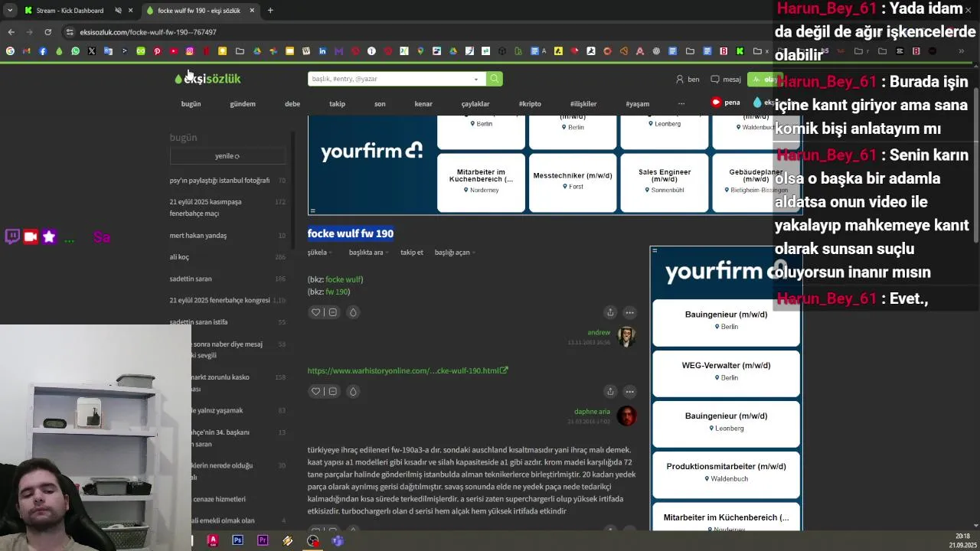Open more options on andrew's entry
This screenshot has height=551, width=980.
click(629, 312)
